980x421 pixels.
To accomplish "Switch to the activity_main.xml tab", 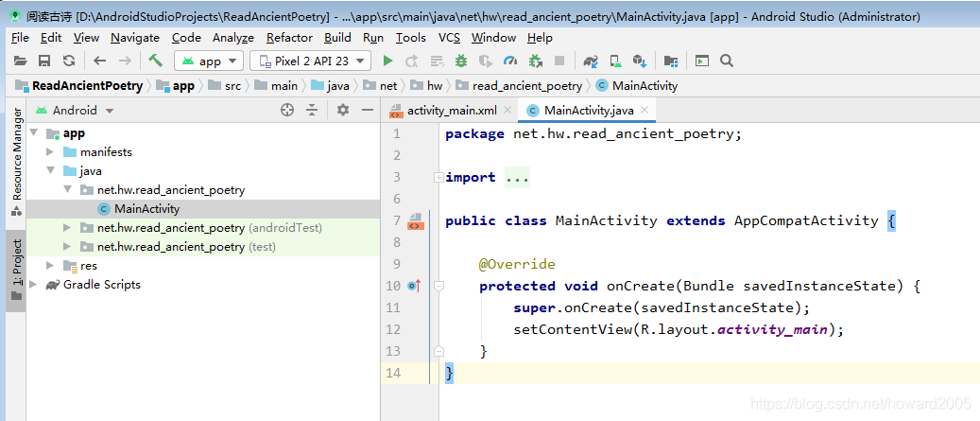I will pyautogui.click(x=451, y=111).
